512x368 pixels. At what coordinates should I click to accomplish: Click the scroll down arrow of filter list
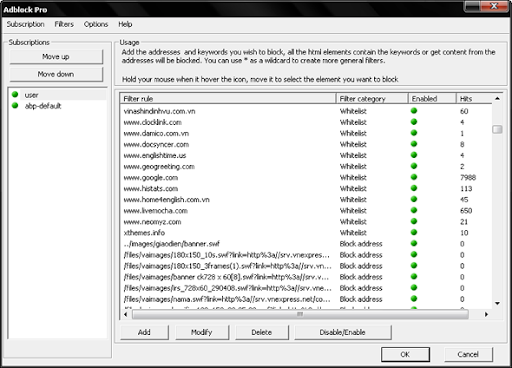[497, 303]
